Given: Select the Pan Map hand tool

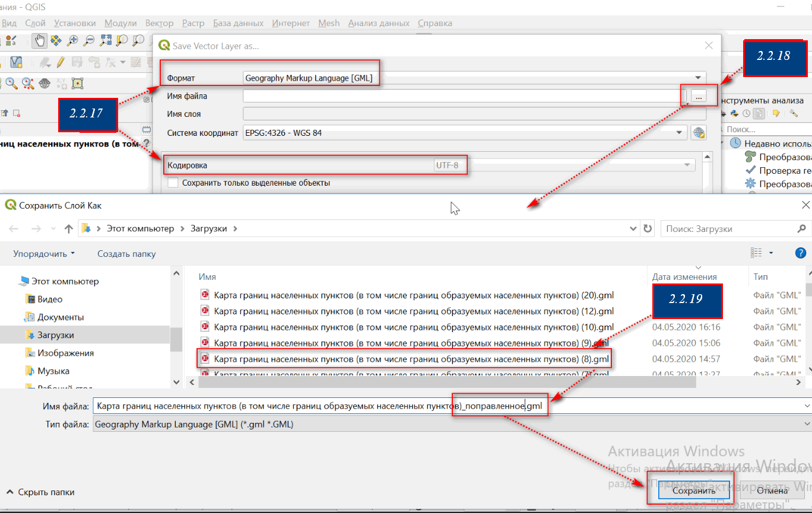Looking at the screenshot, I should coord(40,40).
